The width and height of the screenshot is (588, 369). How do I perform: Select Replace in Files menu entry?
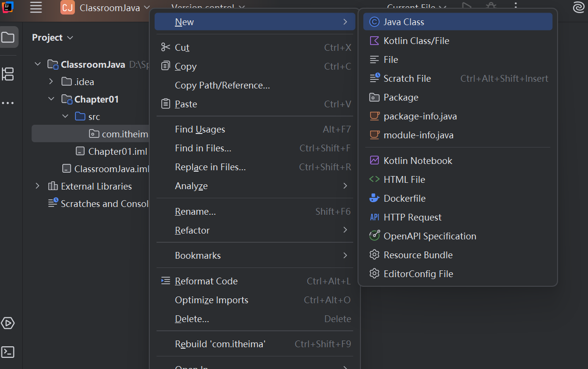pyautogui.click(x=255, y=167)
